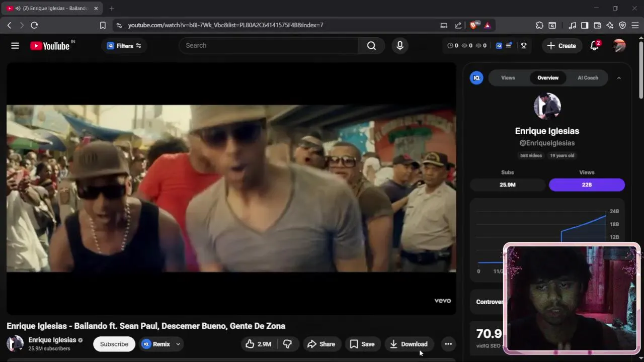Toggle browser sidebar panel icon
This screenshot has height=362, width=644.
(585, 25)
